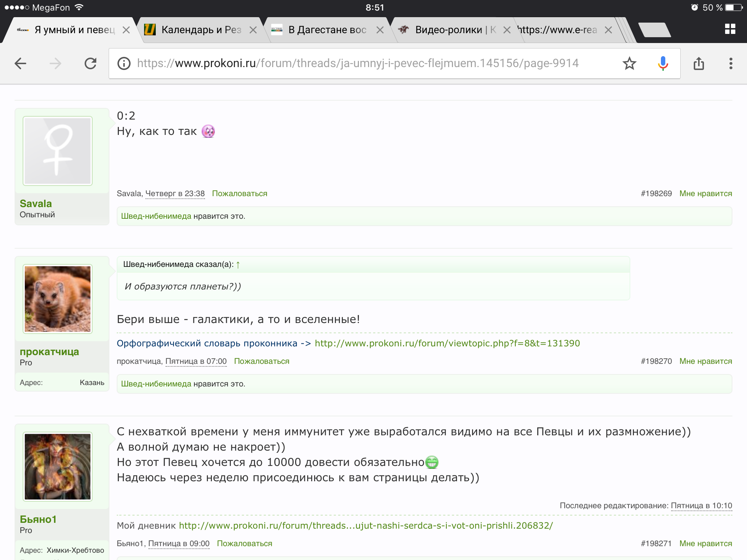The height and width of the screenshot is (560, 747).
Task: Open the orthographic dictionary viewtopic link
Action: [x=447, y=343]
